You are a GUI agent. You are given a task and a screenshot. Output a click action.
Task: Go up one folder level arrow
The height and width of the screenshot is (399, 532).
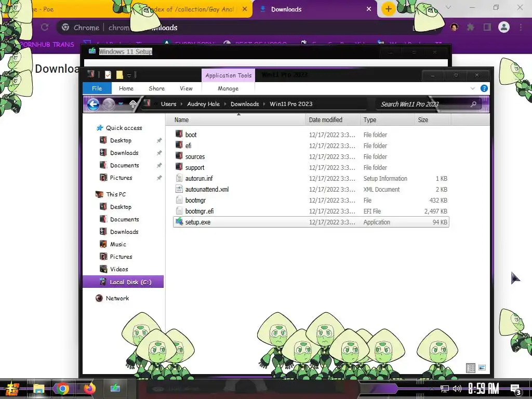pyautogui.click(x=132, y=104)
